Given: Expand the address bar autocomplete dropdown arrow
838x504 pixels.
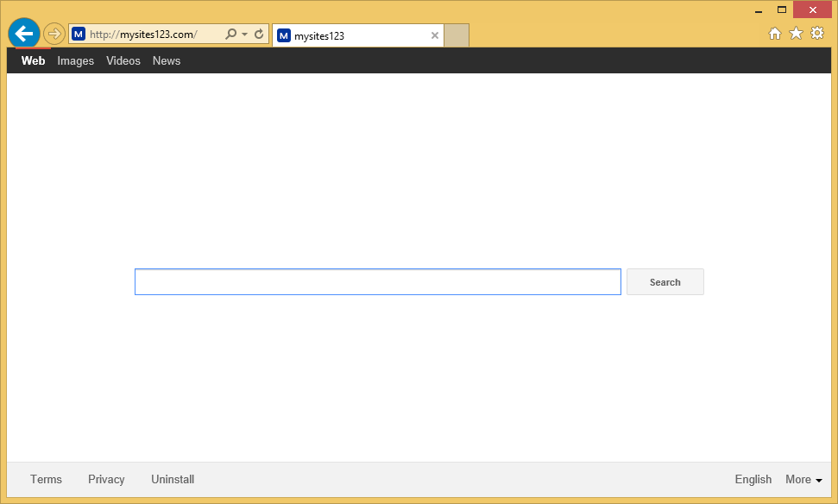Looking at the screenshot, I should coord(245,35).
